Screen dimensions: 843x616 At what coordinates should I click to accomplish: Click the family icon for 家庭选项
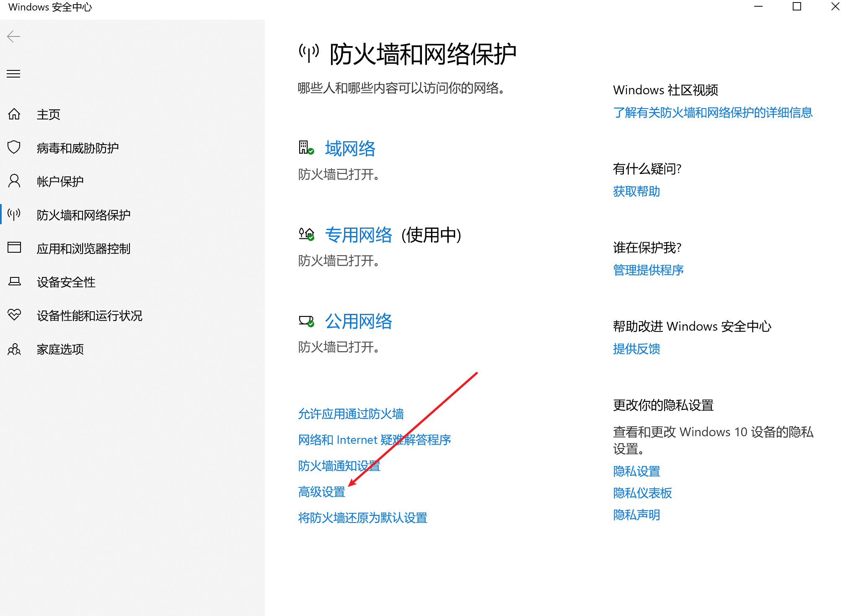[x=14, y=349]
